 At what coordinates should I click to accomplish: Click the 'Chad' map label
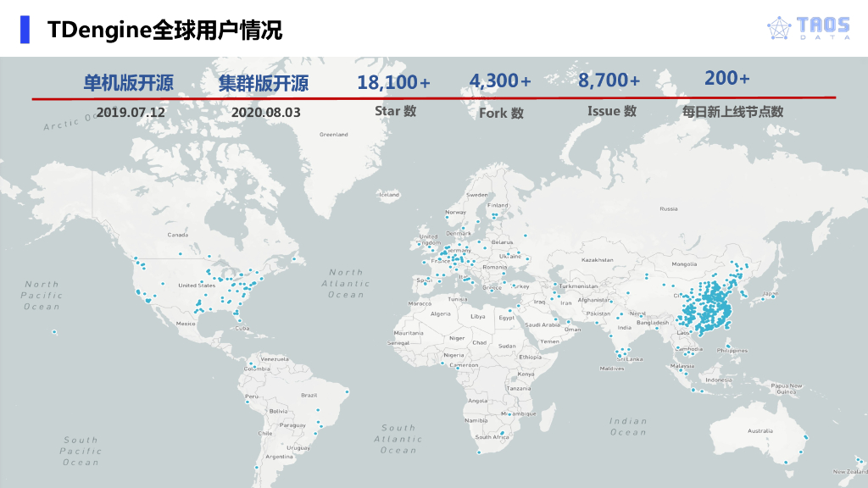[x=480, y=342]
